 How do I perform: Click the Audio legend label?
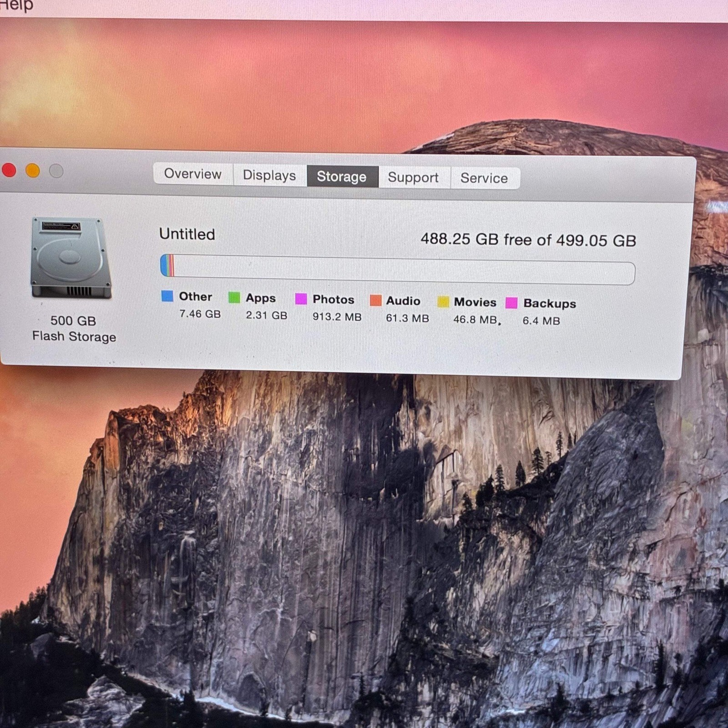coord(403,301)
